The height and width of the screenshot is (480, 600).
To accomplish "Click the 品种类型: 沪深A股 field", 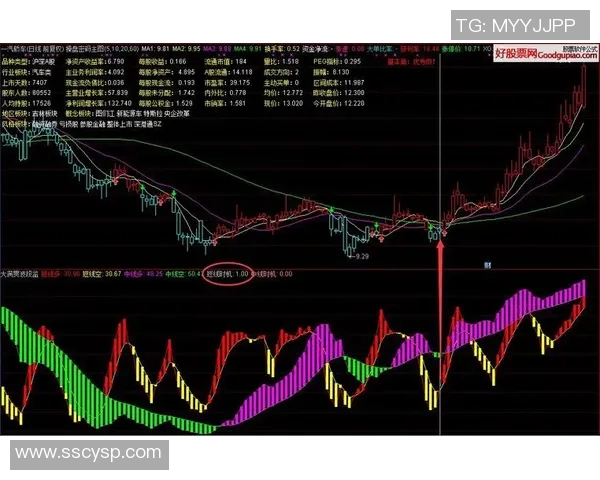I will pos(28,62).
